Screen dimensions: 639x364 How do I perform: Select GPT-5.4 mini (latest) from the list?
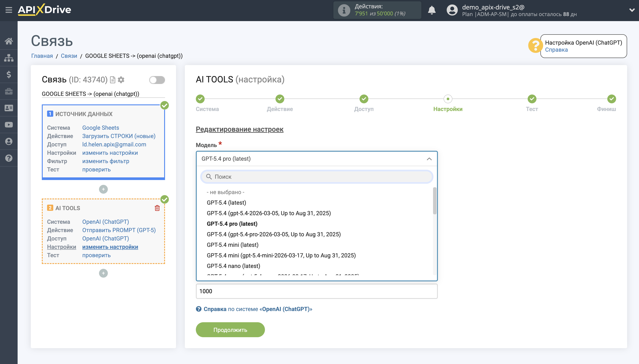point(232,244)
